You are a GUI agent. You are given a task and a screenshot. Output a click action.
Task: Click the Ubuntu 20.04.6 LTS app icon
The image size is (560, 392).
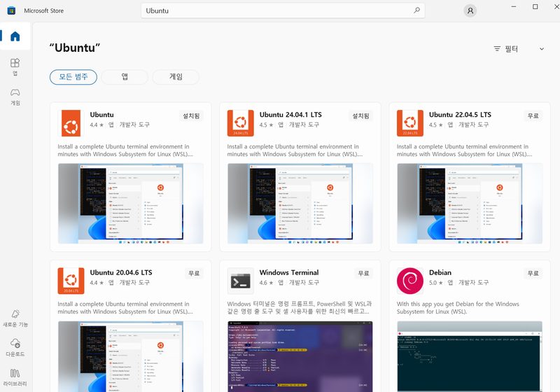point(71,281)
